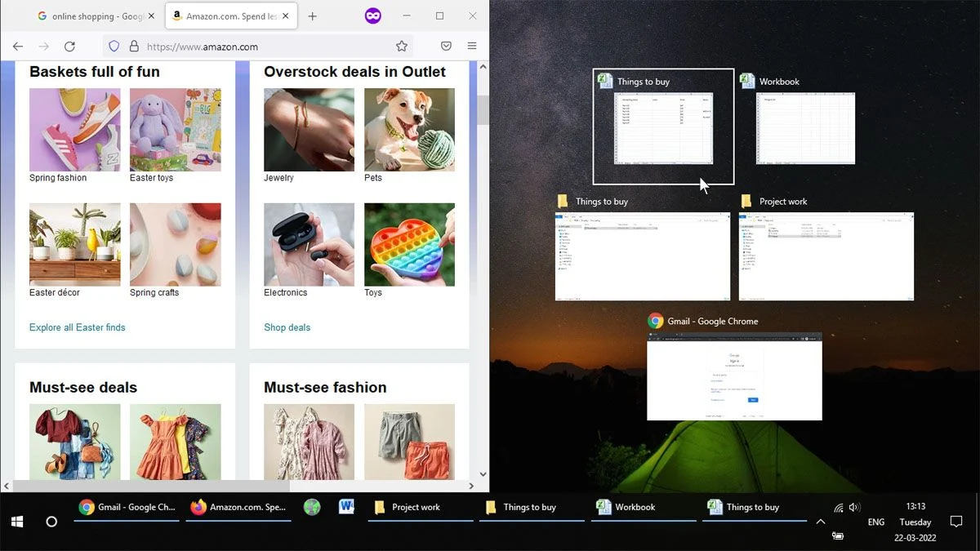
Task: Open a new Firefox tab
Action: pyautogui.click(x=312, y=16)
